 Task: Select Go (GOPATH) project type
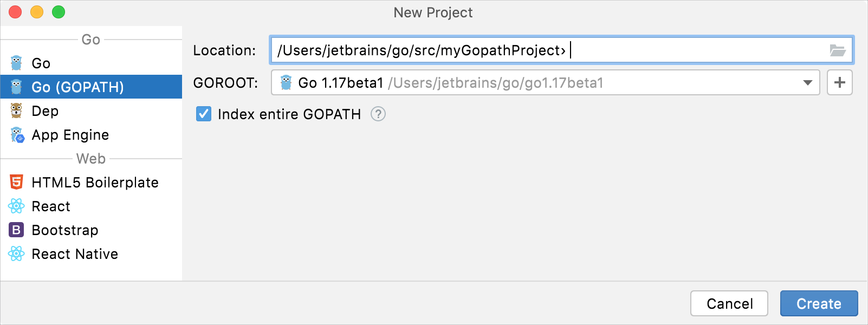tap(91, 87)
